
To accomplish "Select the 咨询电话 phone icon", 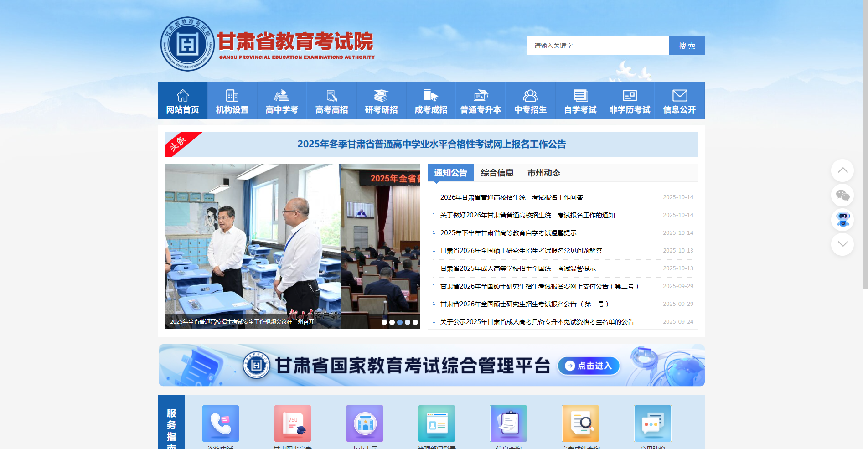I will tap(220, 423).
